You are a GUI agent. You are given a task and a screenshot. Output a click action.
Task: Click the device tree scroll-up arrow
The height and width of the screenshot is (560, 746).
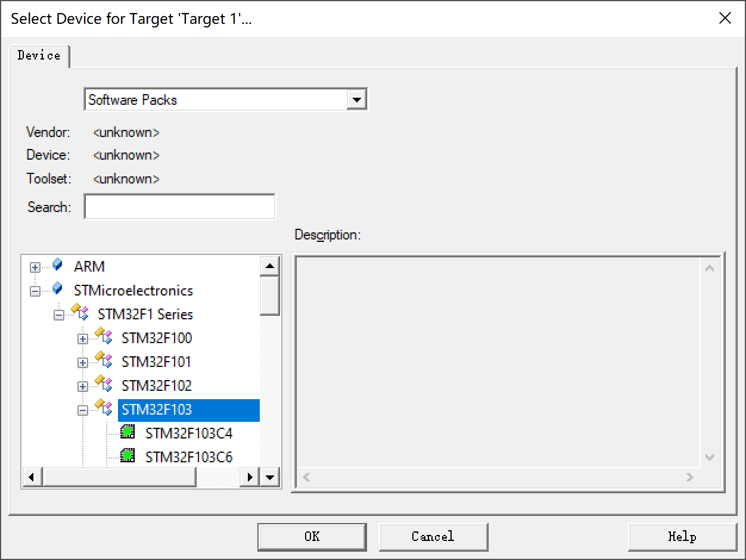pyautogui.click(x=270, y=266)
